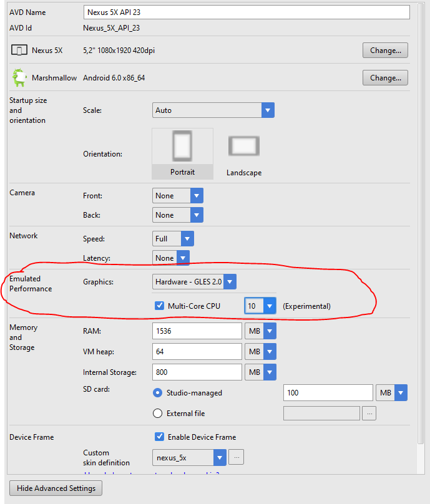Open the Graphics dropdown showing Hardware GLES 2.0

[194, 282]
